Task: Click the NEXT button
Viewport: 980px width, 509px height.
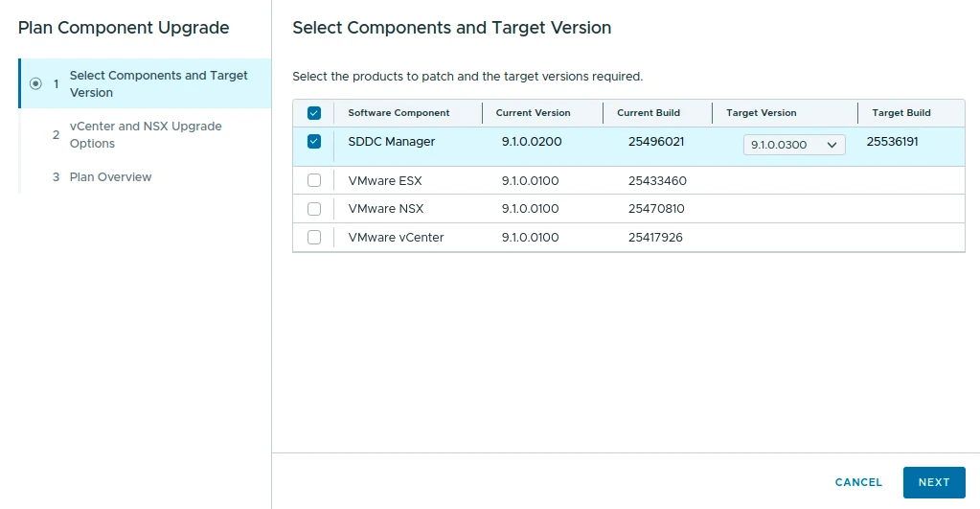Action: [x=934, y=482]
